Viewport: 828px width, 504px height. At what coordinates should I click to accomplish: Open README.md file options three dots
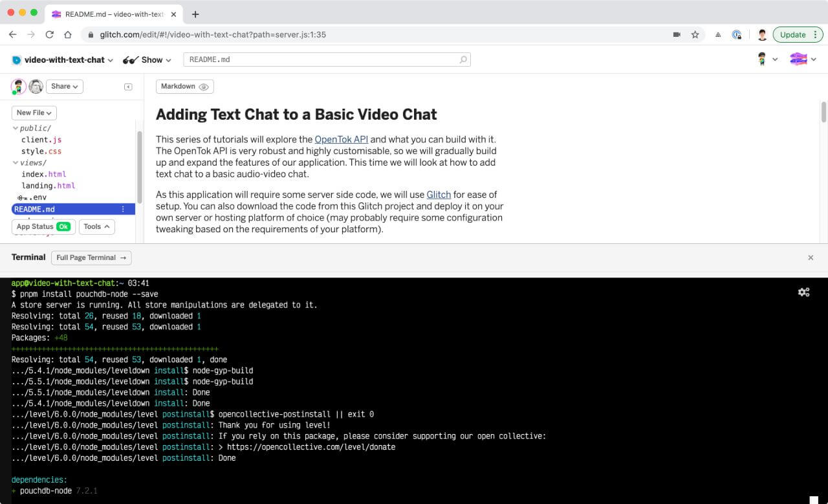(x=123, y=209)
